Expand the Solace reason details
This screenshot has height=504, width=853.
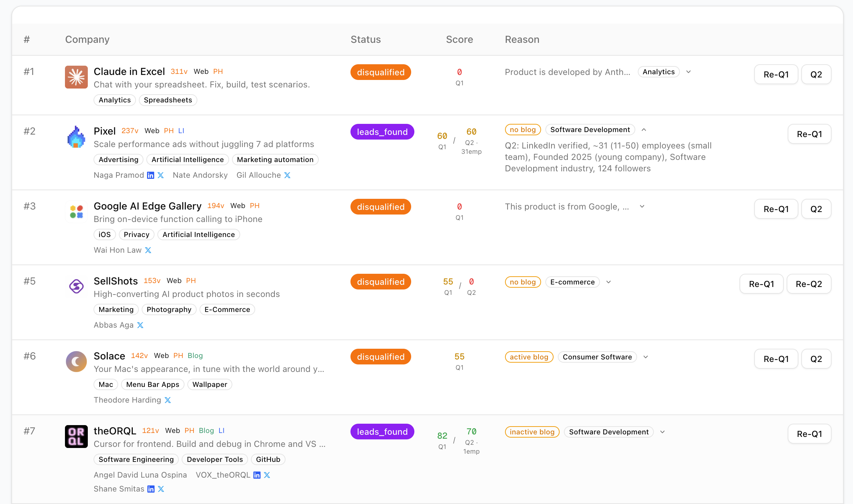[646, 357]
